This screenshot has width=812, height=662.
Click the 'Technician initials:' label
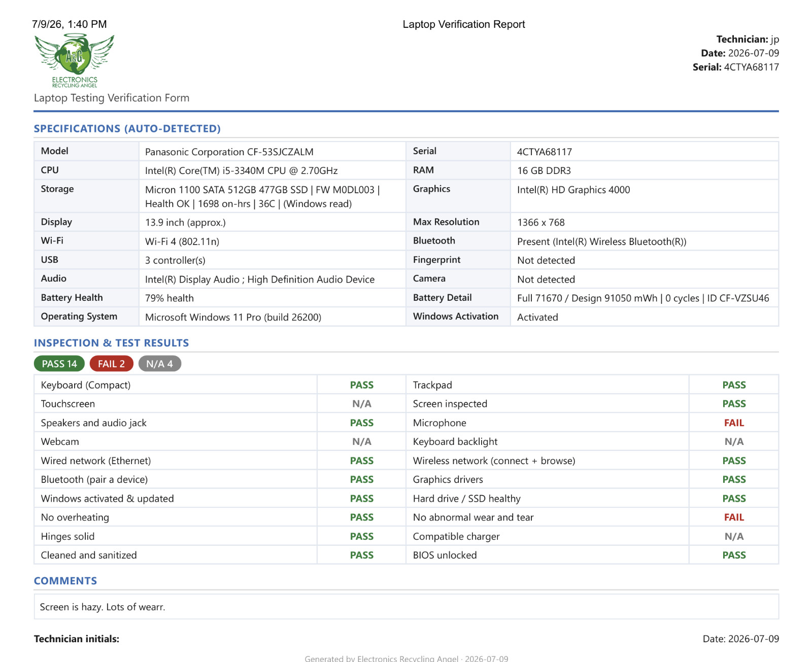pyautogui.click(x=77, y=639)
